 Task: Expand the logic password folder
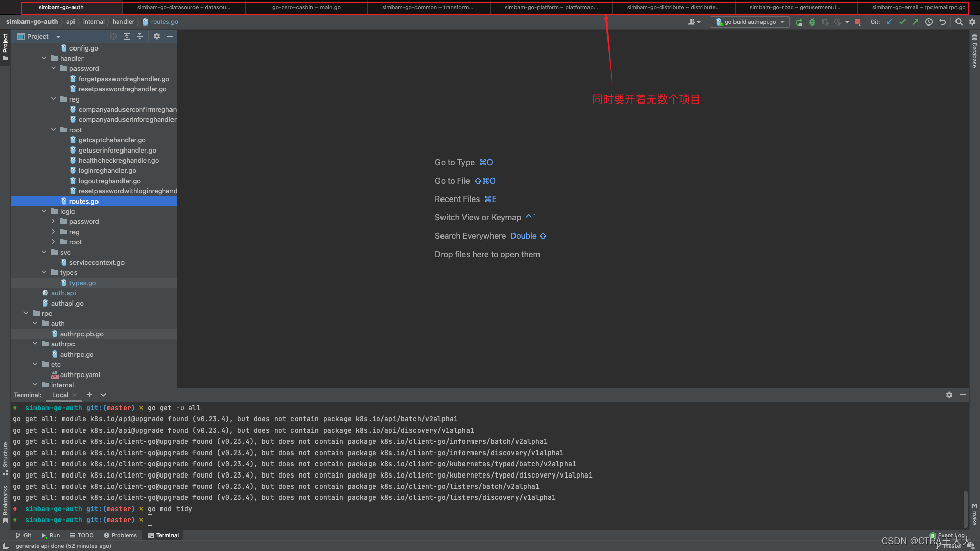(53, 221)
